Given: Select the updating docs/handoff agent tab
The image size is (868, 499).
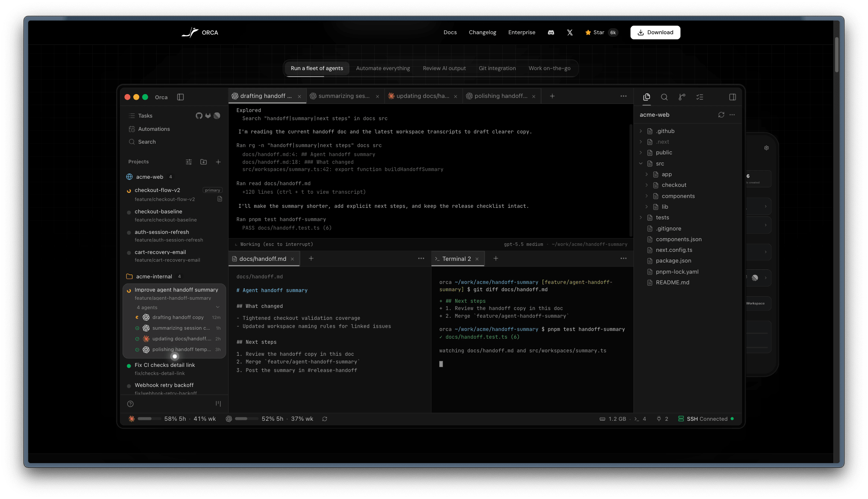Looking at the screenshot, I should [x=422, y=96].
